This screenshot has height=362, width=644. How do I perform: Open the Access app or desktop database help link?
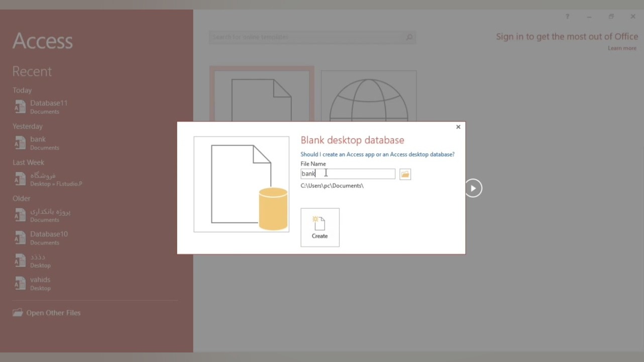tap(377, 154)
